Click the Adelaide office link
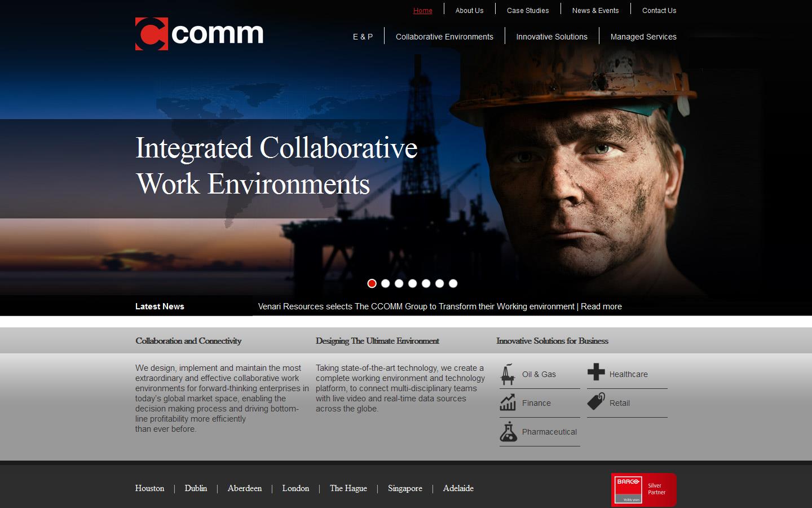The image size is (812, 508). [x=458, y=488]
